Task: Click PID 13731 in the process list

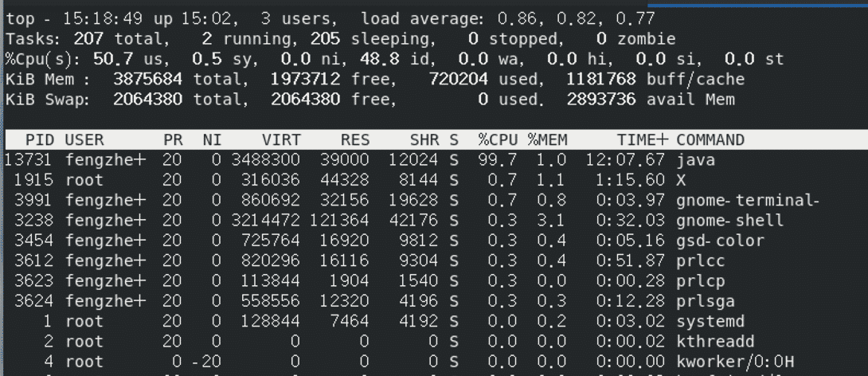Action: point(29,160)
